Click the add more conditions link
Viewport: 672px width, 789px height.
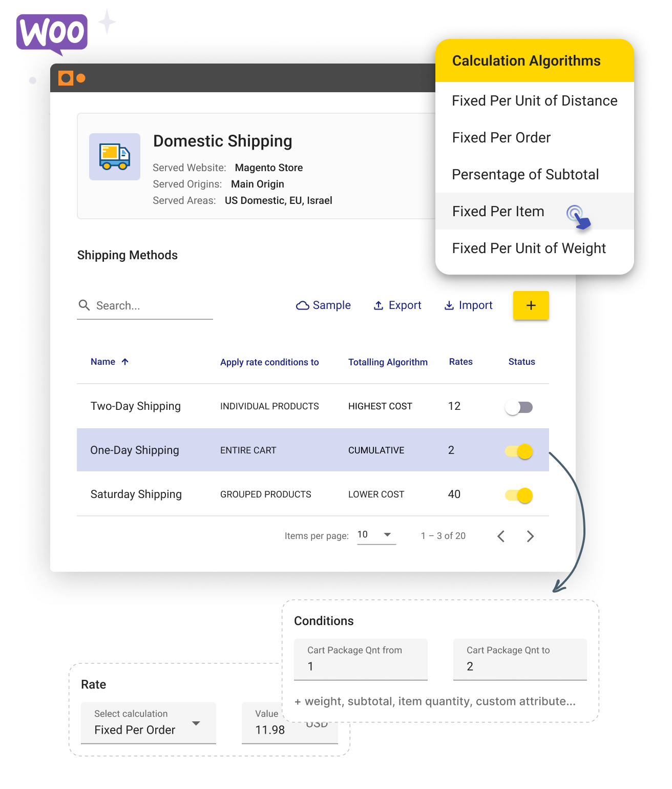435,701
